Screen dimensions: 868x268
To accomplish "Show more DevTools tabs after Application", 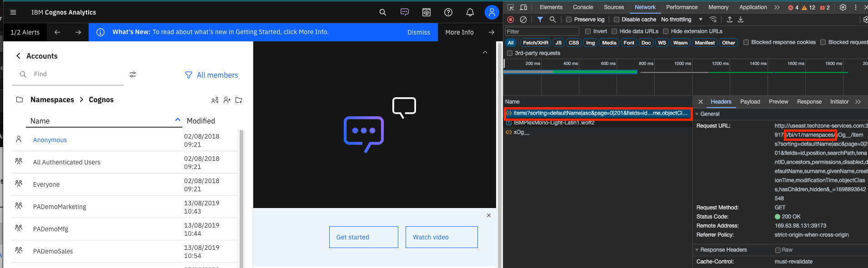I will click(x=777, y=7).
